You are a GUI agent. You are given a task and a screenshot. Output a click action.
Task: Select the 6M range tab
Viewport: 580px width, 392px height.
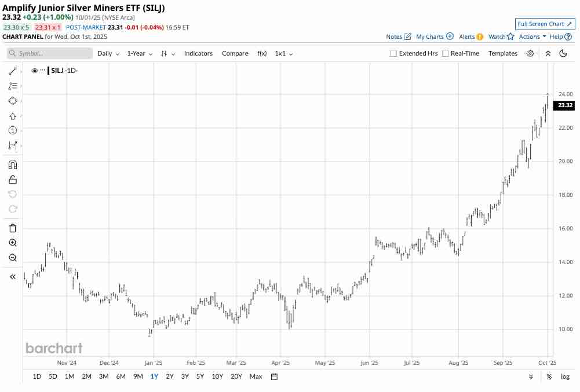[121, 376]
